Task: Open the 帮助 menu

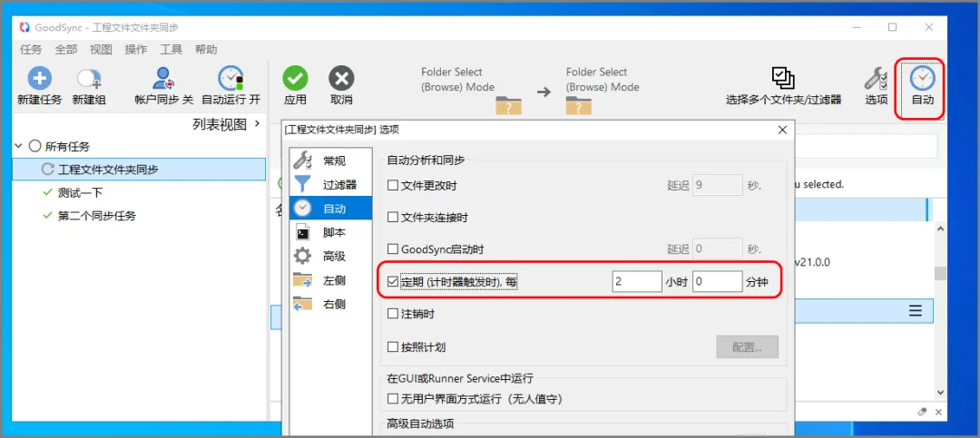Action: [x=206, y=49]
